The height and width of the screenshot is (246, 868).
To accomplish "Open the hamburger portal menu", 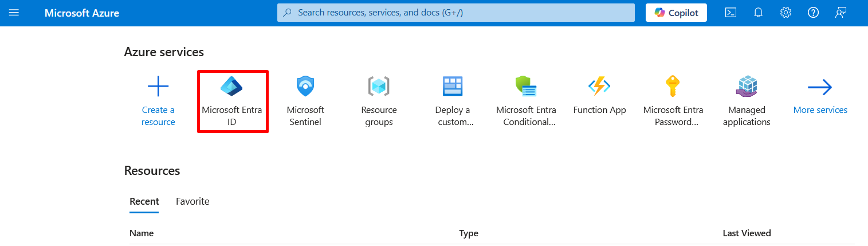I will click(14, 13).
